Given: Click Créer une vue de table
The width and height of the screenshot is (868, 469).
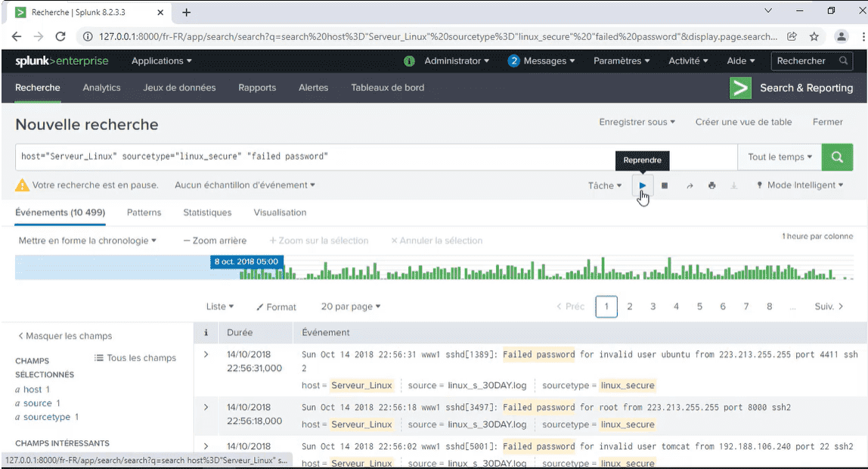Looking at the screenshot, I should click(x=743, y=122).
